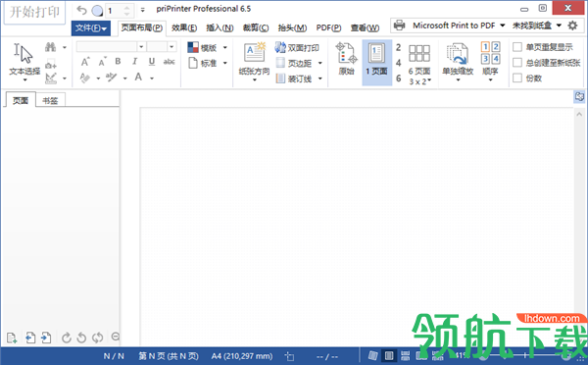Open the font name combo box
The image size is (588, 365).
110,47
